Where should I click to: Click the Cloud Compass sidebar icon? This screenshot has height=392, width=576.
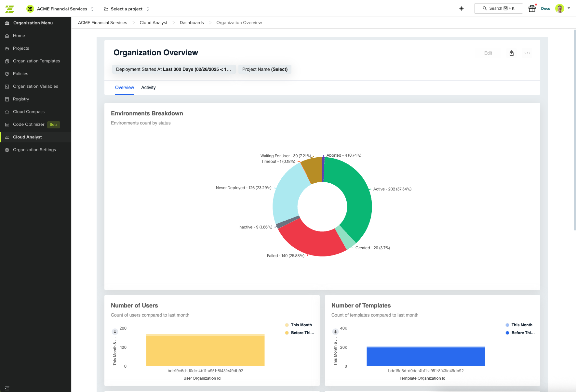pos(7,112)
